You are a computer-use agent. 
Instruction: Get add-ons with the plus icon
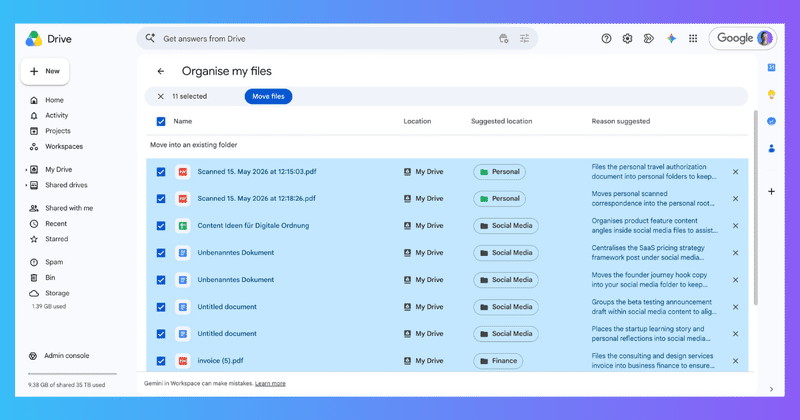coord(771,191)
